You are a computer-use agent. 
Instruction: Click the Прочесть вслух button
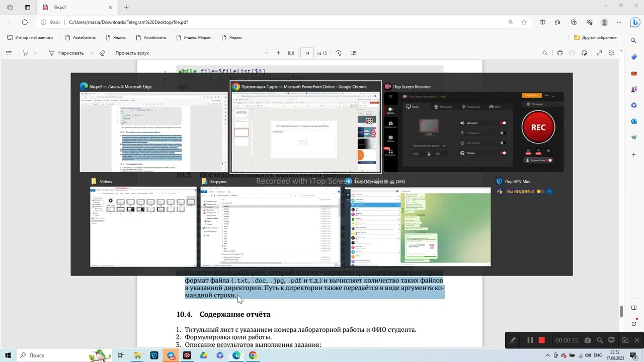coord(132,53)
